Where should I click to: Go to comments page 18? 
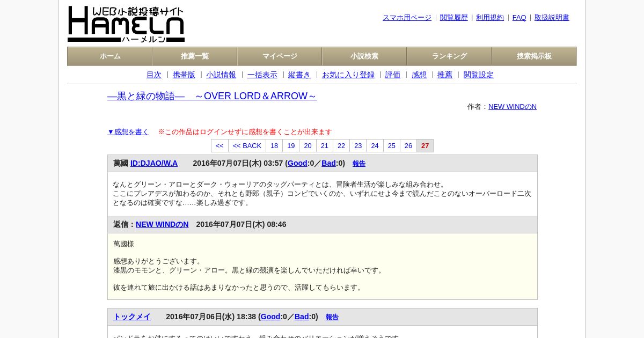(274, 146)
